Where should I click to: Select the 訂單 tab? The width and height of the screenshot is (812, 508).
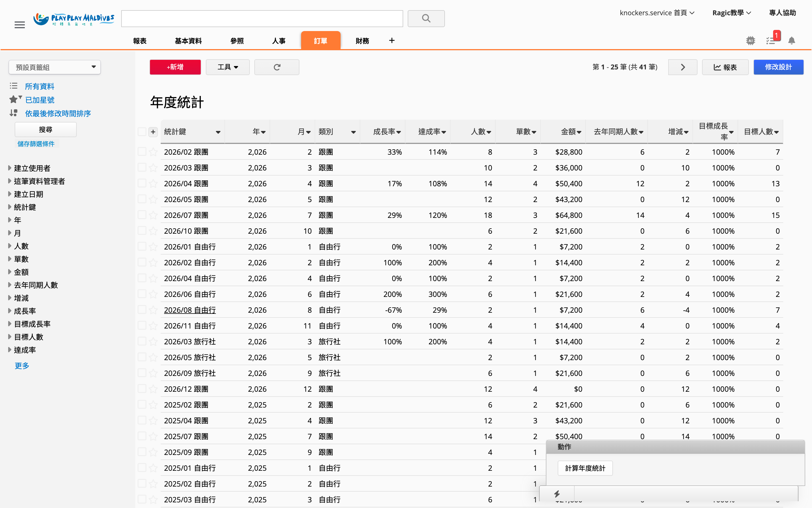pos(321,41)
